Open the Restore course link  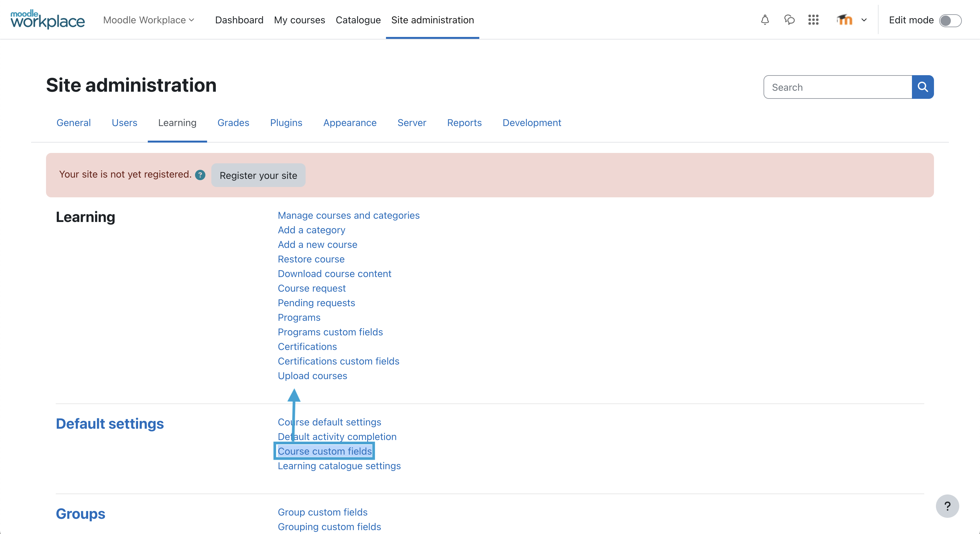click(x=311, y=259)
